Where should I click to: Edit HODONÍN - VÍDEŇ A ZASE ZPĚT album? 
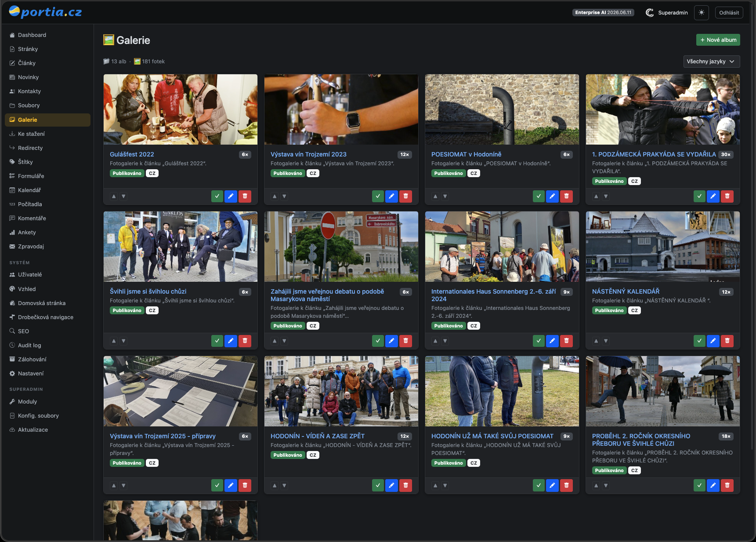point(391,485)
